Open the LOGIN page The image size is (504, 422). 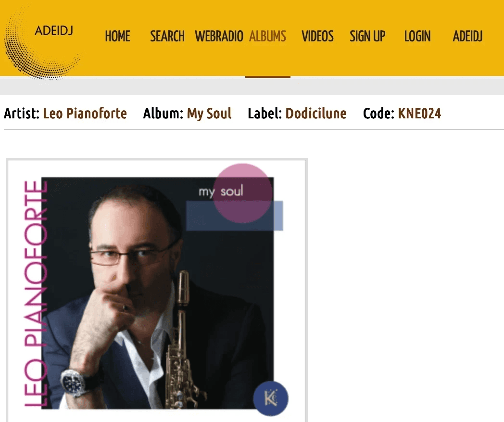(x=417, y=36)
